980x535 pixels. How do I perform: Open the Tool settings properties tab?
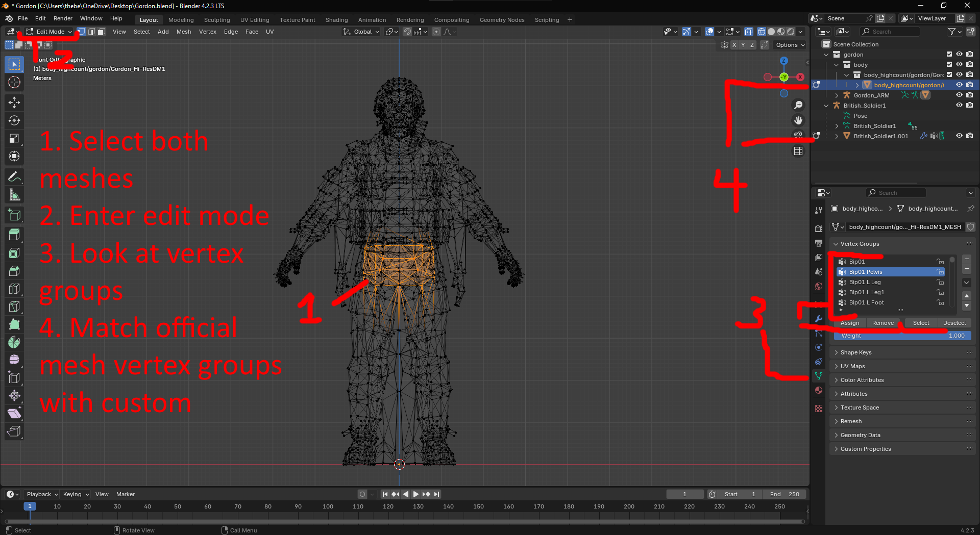(x=819, y=210)
